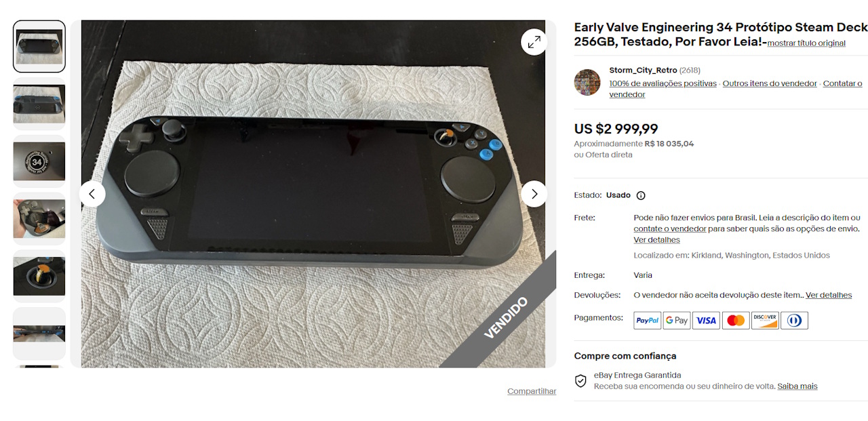
Task: Click the eBay guaranteed delivery shield icon
Action: [x=580, y=381]
